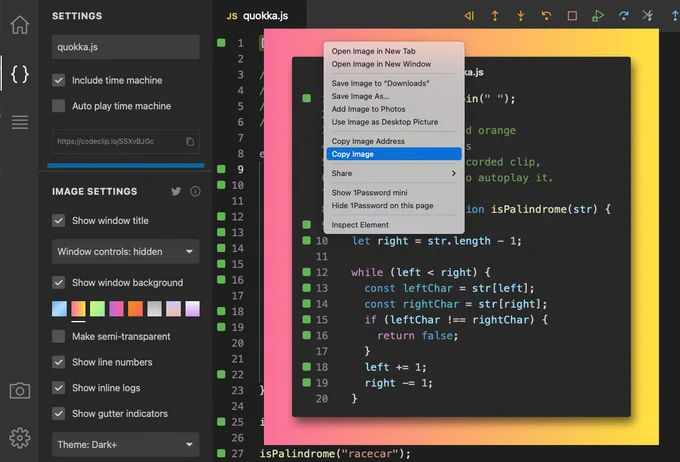680x462 pixels.
Task: Click the stop square icon
Action: click(x=572, y=16)
